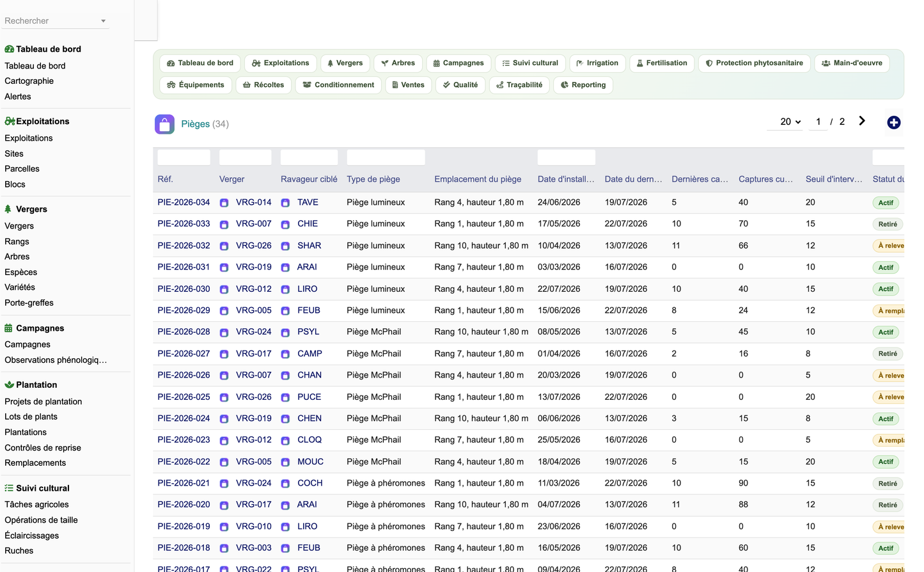Click the pest icon next to COCH
Screen dimensions: 924x572
(285, 484)
